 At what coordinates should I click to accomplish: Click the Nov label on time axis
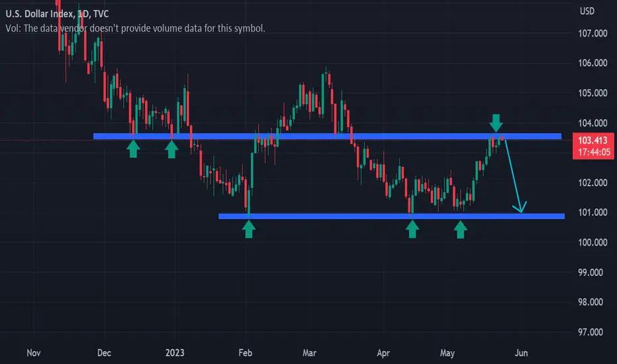click(34, 353)
